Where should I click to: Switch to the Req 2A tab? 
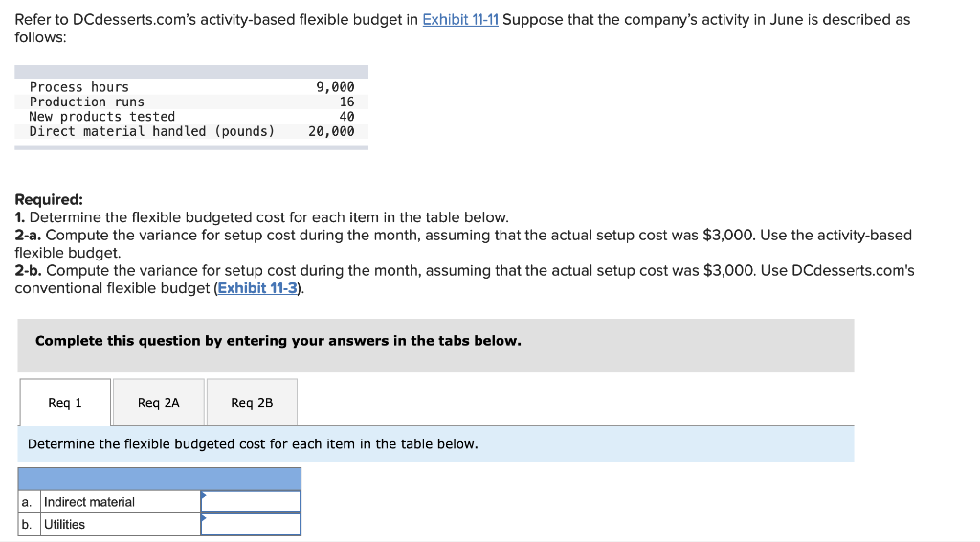click(158, 403)
